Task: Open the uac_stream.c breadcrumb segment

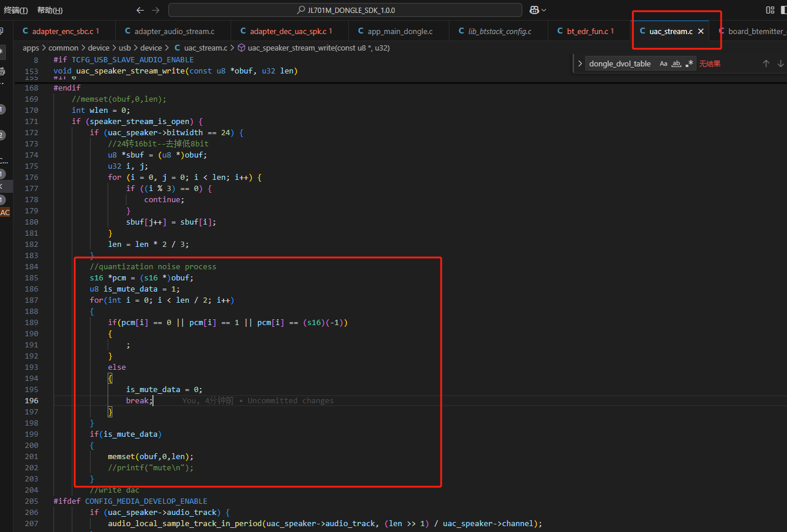Action: (201, 48)
